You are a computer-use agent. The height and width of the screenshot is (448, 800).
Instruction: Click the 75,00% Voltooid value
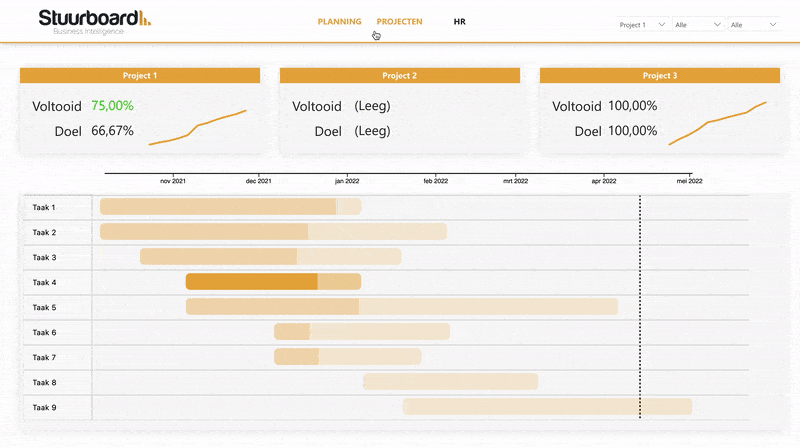pyautogui.click(x=112, y=106)
